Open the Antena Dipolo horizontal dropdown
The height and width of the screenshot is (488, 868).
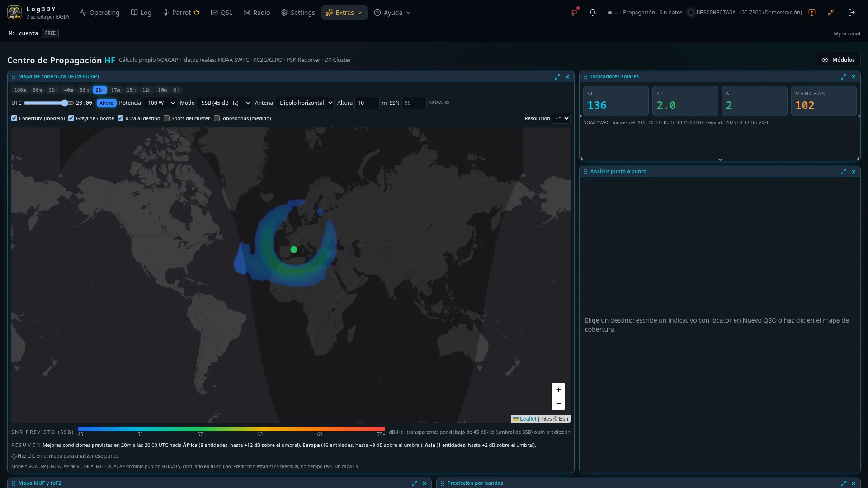point(305,103)
